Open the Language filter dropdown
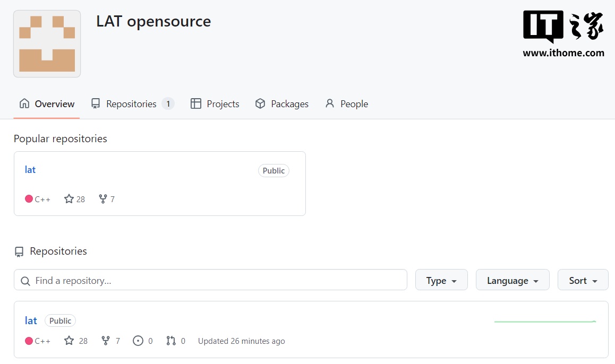Viewport: 615px width, 364px height. point(512,280)
